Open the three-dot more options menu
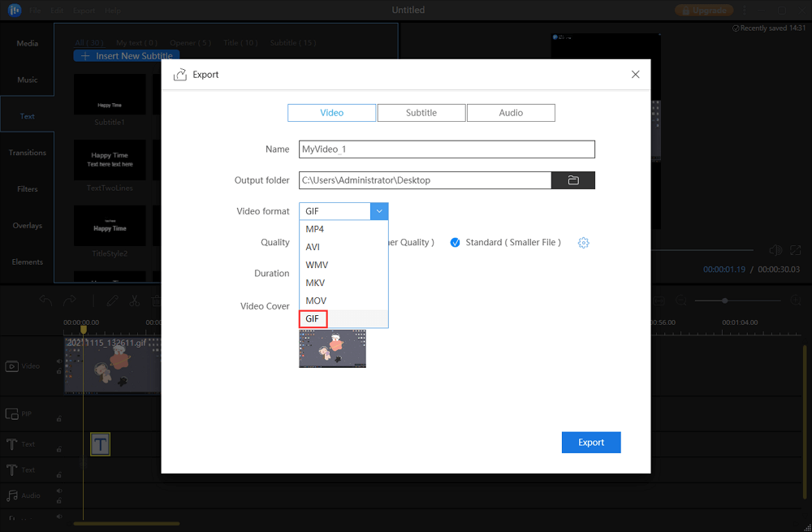This screenshot has width=812, height=532. tap(745, 11)
